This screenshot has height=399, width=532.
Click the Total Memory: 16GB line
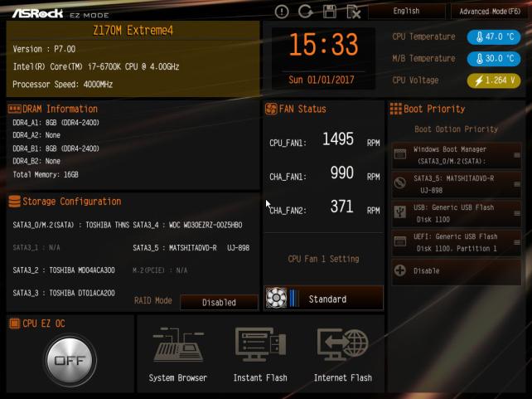point(46,174)
